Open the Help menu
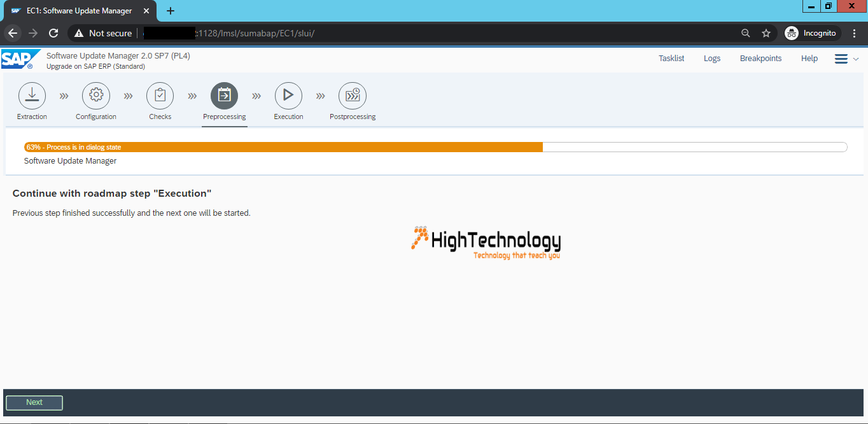 (x=809, y=59)
